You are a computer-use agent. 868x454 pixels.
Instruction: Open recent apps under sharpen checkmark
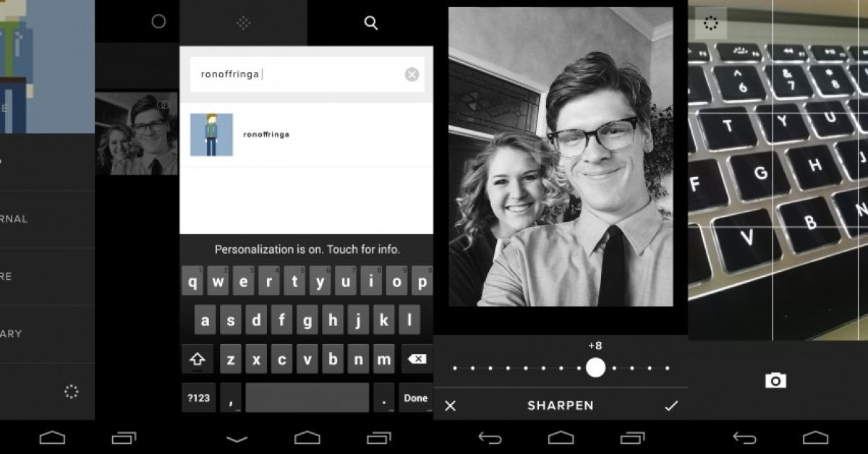[632, 437]
